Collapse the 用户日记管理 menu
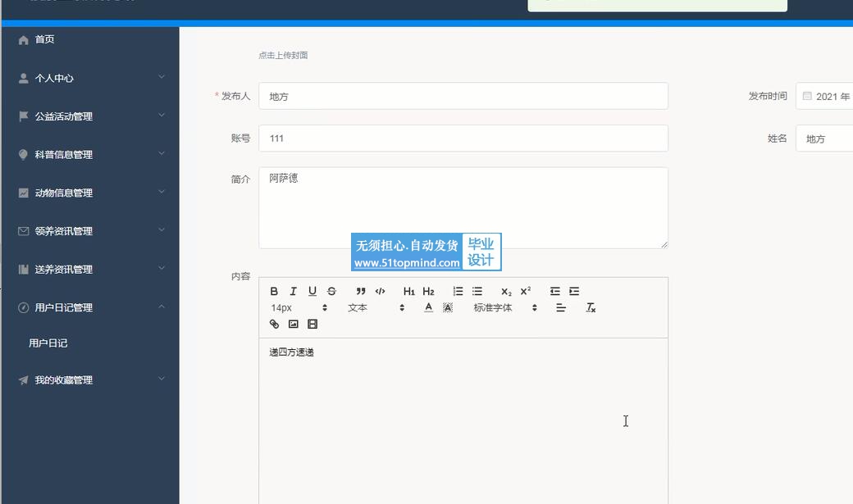853x504 pixels. coord(90,307)
